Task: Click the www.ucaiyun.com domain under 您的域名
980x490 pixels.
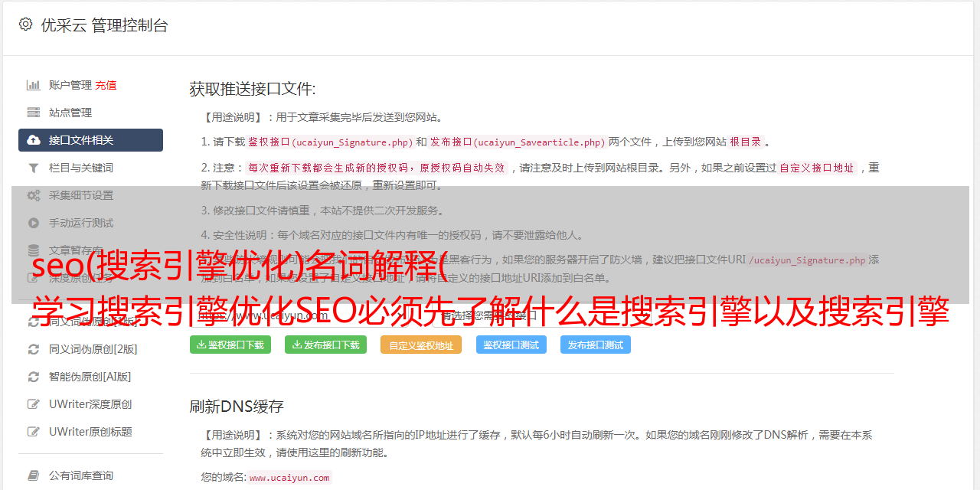Action: (289, 478)
